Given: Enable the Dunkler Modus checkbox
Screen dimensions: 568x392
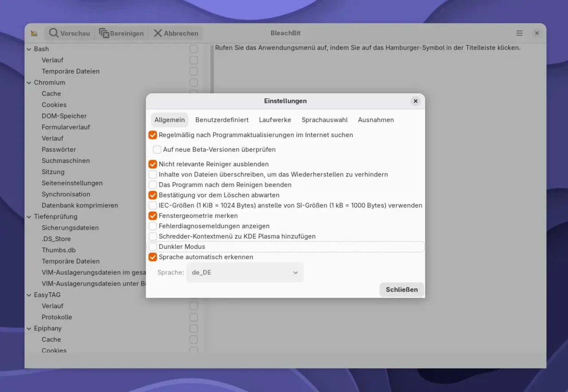Looking at the screenshot, I should (153, 247).
